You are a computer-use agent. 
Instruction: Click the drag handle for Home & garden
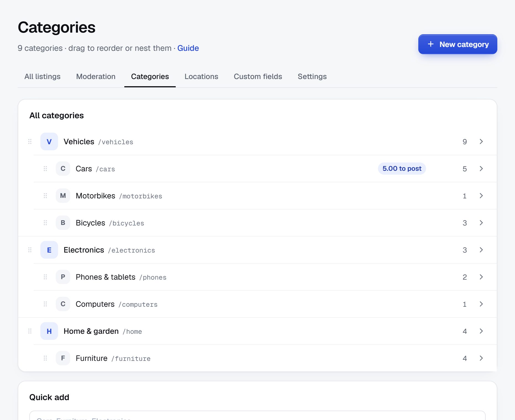tap(30, 331)
